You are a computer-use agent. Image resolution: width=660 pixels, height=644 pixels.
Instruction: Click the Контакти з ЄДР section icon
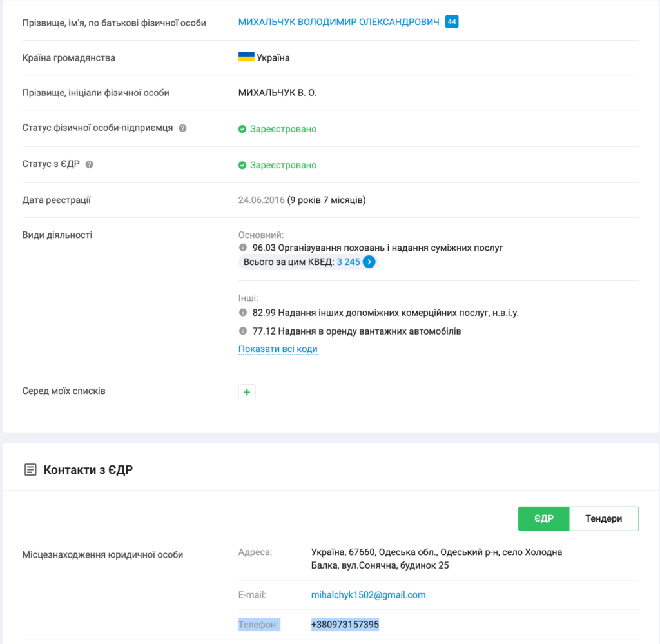(x=30, y=470)
